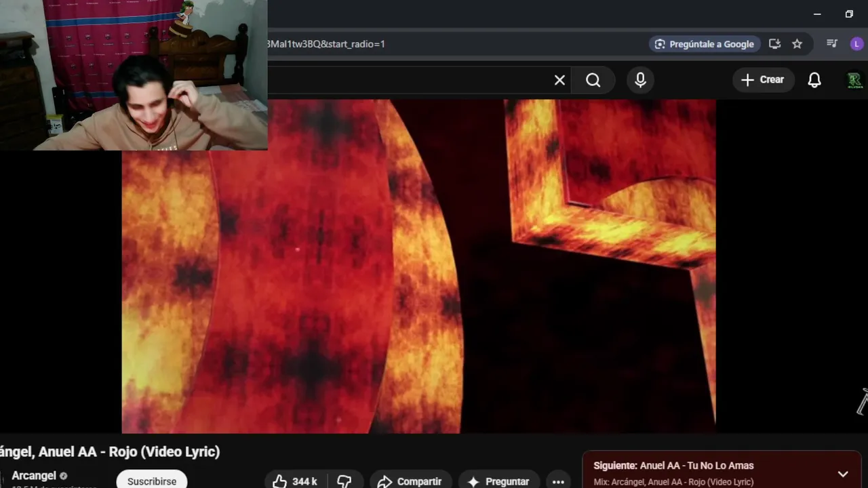Like the video with 344 k
Image resolution: width=868 pixels, height=488 pixels.
pyautogui.click(x=295, y=481)
